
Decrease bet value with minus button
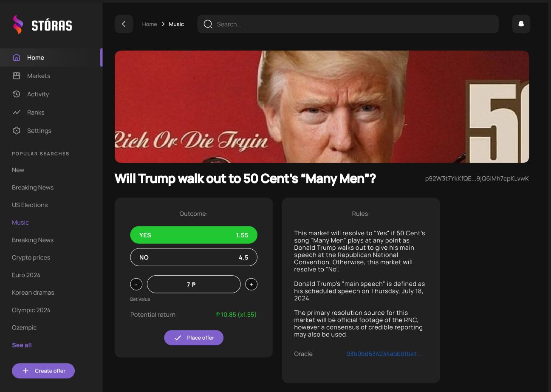coord(136,284)
